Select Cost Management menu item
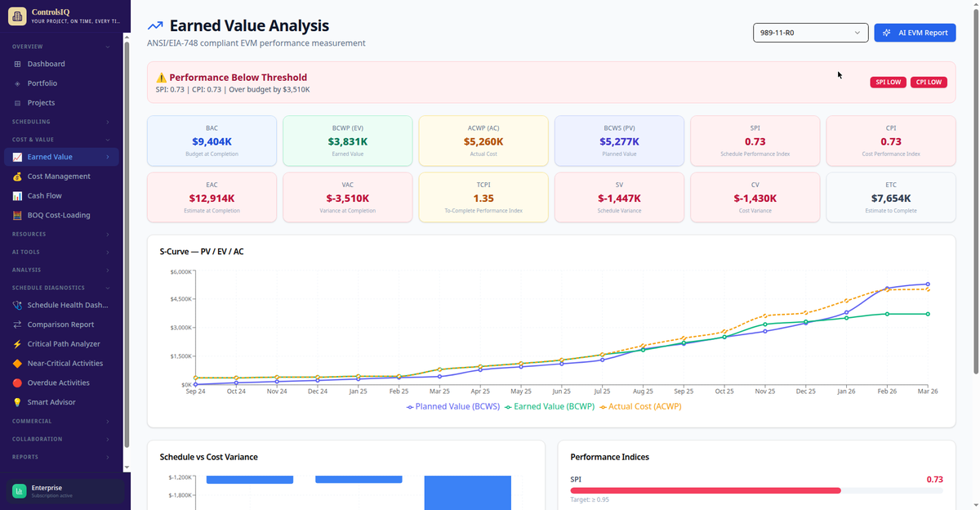Viewport: 980px width, 510px height. (x=61, y=177)
